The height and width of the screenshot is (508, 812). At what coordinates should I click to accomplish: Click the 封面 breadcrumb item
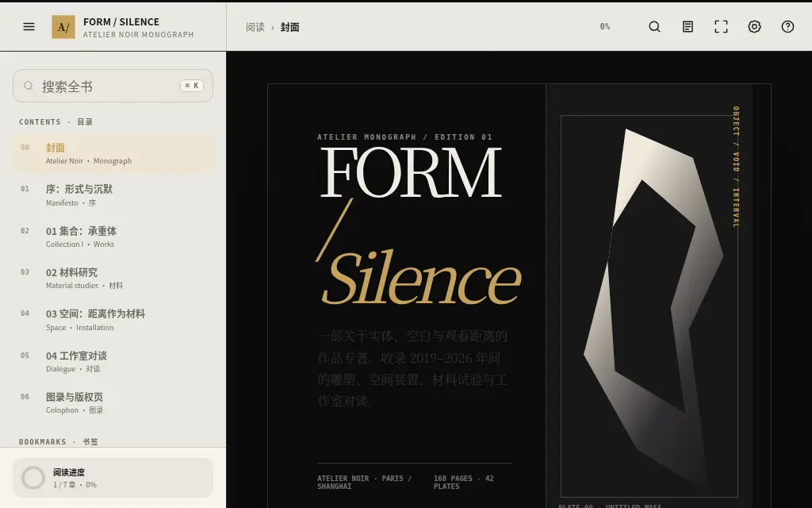coord(290,27)
